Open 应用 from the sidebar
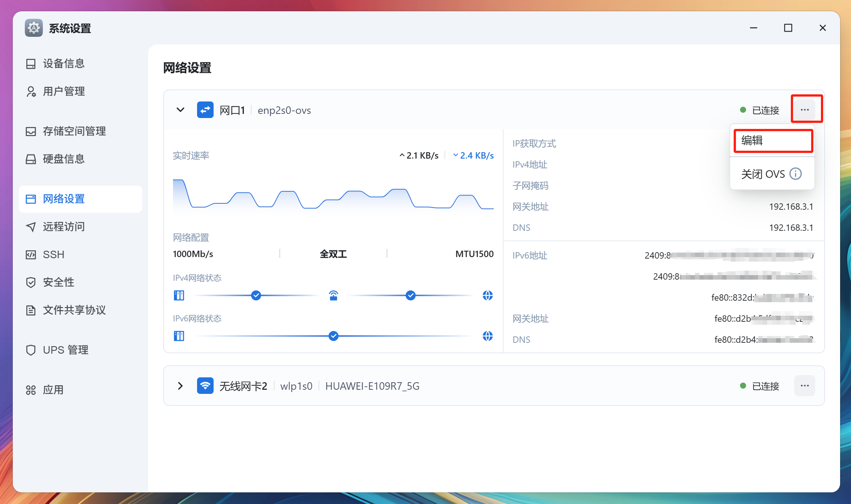 (x=53, y=390)
